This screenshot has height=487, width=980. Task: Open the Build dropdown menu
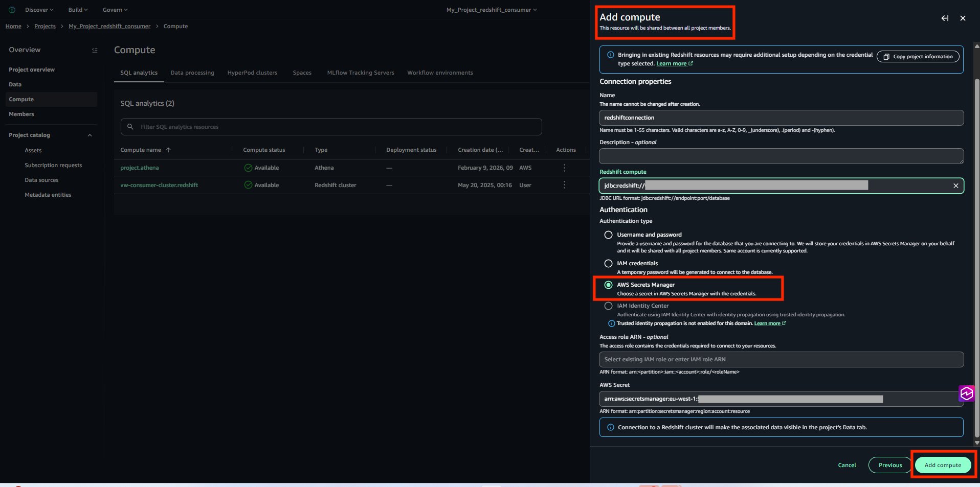(78, 10)
